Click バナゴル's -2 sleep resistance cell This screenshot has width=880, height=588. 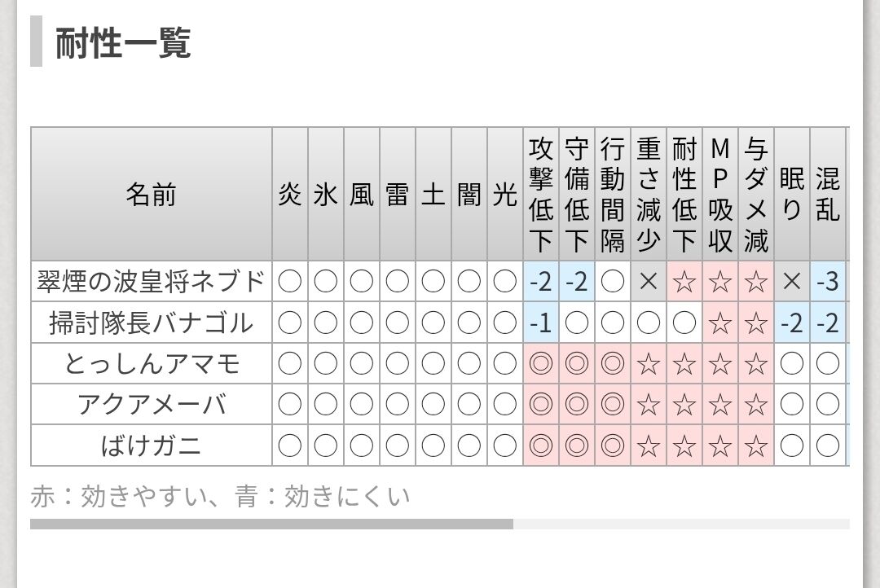coord(792,323)
